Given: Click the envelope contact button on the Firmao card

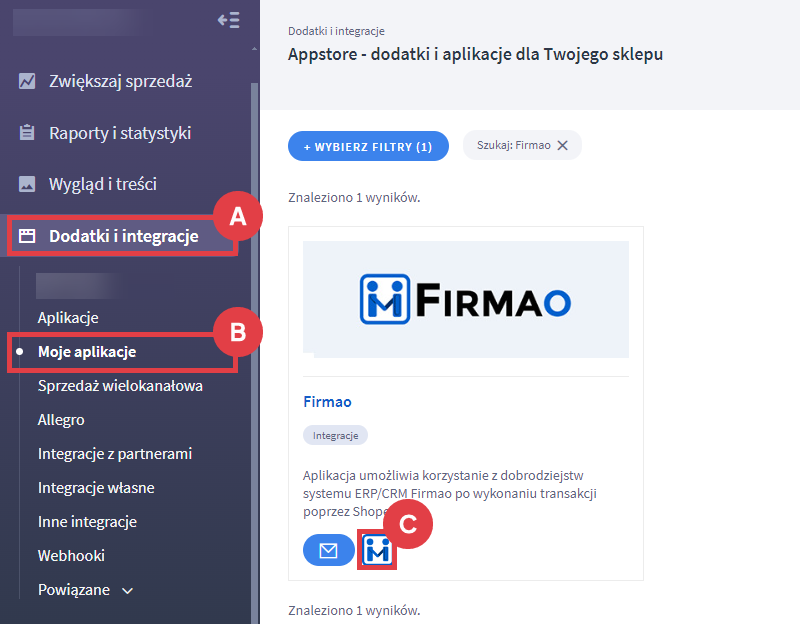Looking at the screenshot, I should (x=329, y=550).
